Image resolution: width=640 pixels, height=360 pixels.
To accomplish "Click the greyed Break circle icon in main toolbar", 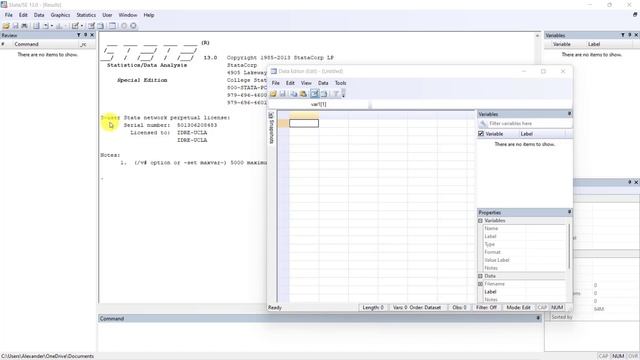I will [133, 26].
